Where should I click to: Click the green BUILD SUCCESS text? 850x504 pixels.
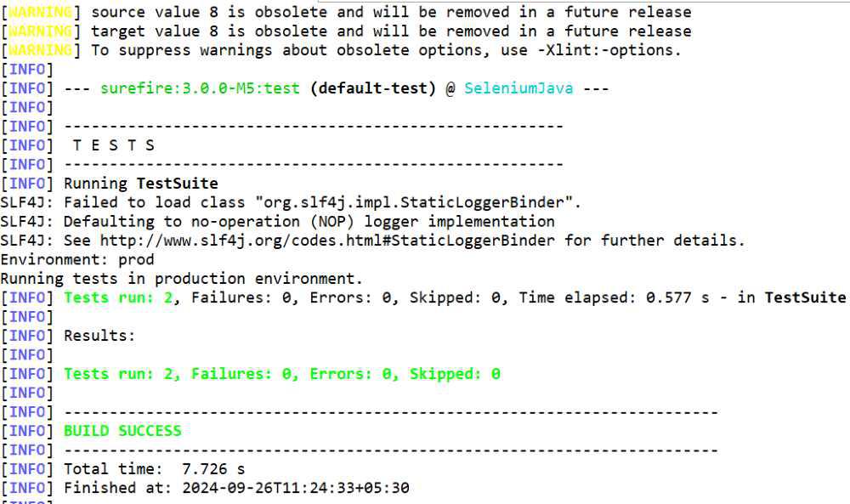coord(122,431)
